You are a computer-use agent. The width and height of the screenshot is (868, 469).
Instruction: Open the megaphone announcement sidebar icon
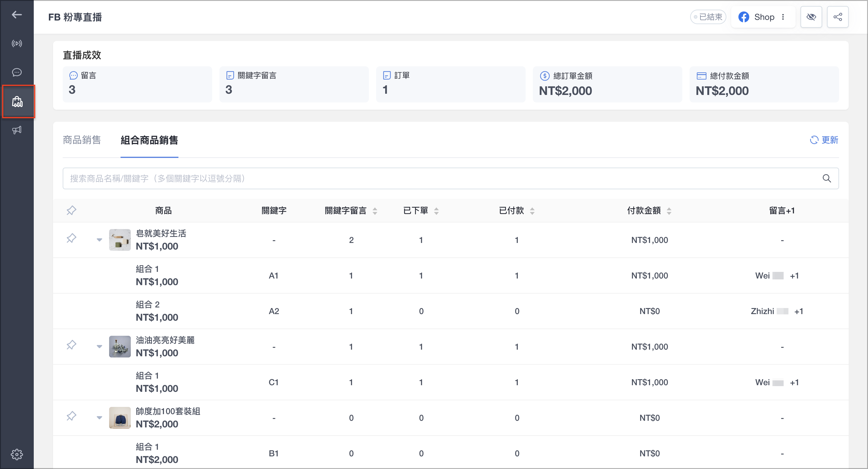[17, 130]
